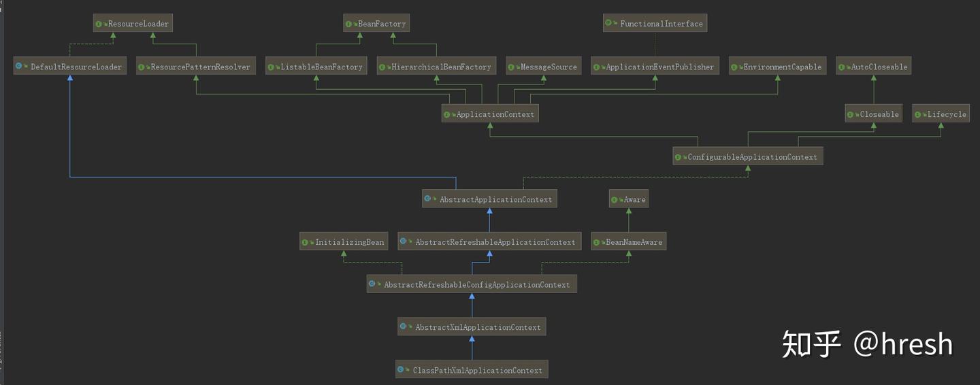The height and width of the screenshot is (385, 980).
Task: Select the EnvironmentCapable node
Action: click(778, 67)
